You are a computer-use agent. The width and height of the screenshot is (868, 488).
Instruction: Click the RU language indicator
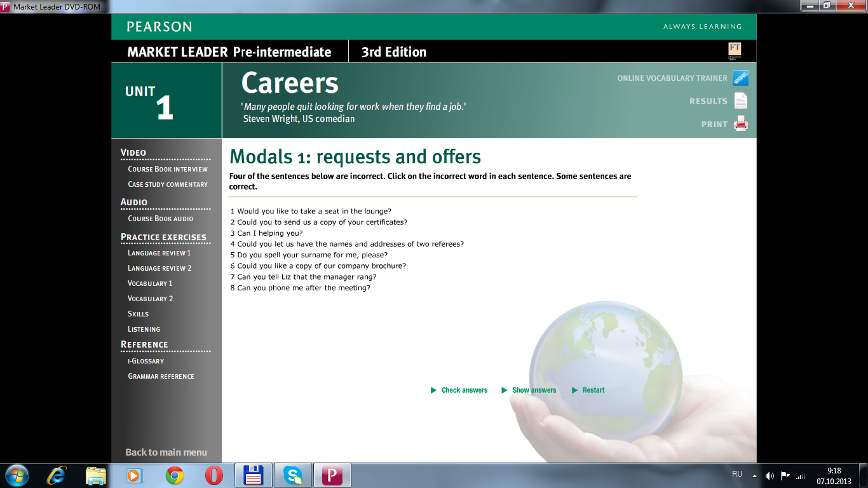737,474
